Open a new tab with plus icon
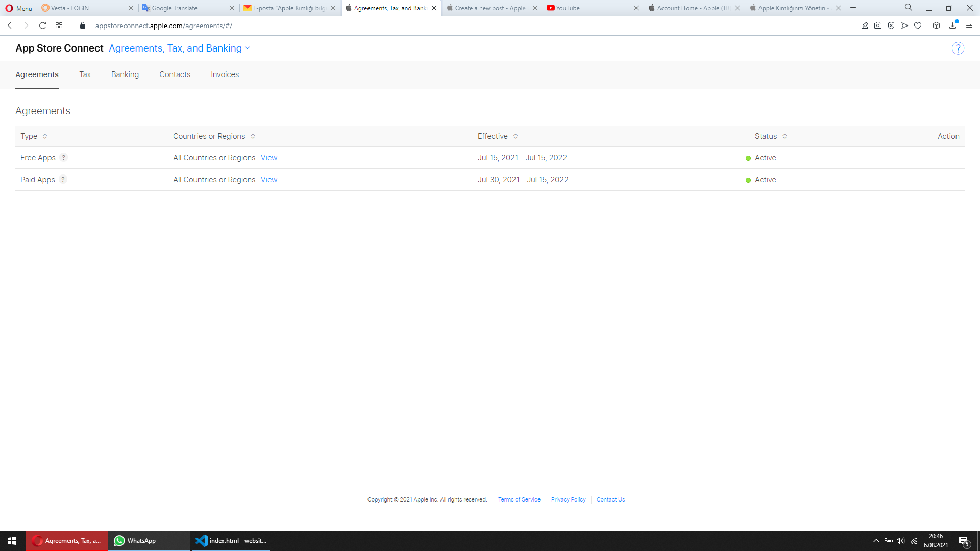The width and height of the screenshot is (980, 551). pyautogui.click(x=853, y=8)
